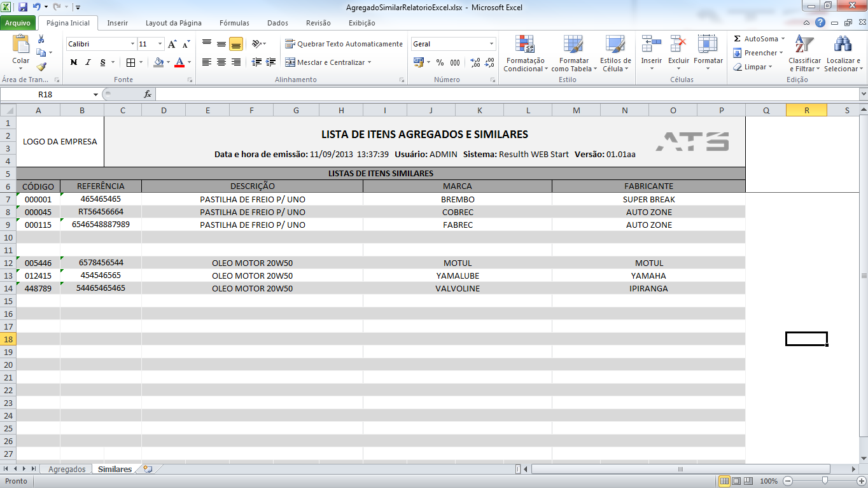The width and height of the screenshot is (868, 488).
Task: Click the percent style icon
Action: click(x=440, y=62)
